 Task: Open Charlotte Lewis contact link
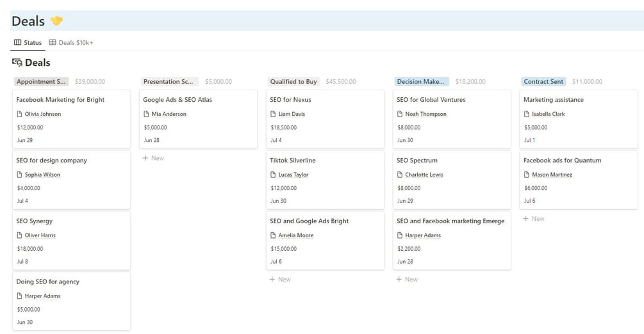point(425,175)
